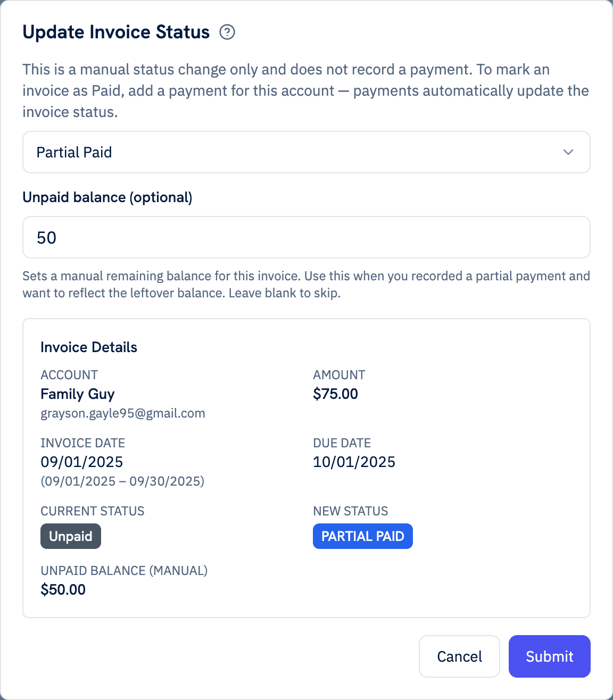
Task: Click the Unpaid current status badge
Action: pos(71,536)
